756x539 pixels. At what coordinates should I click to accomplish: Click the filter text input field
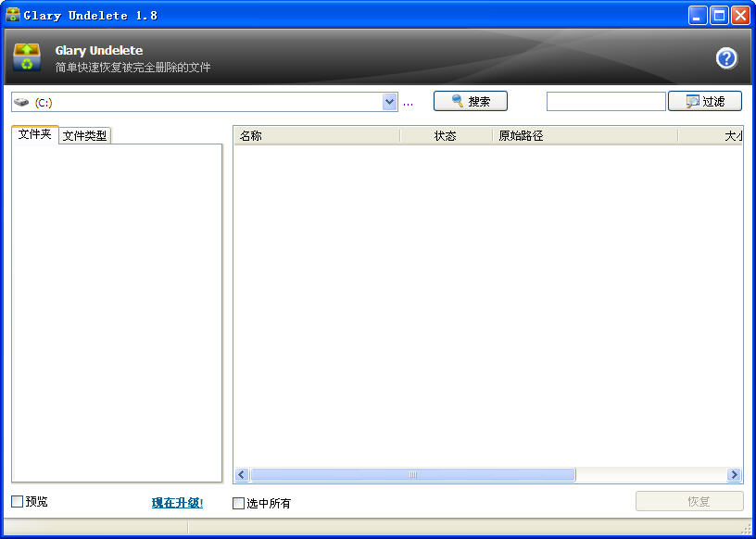606,102
